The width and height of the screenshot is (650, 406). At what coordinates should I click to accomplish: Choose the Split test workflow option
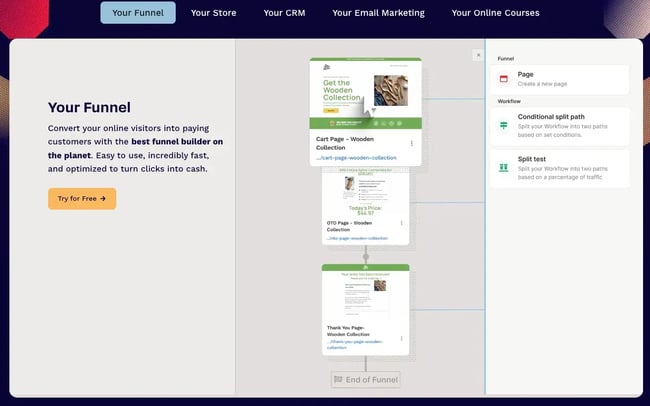[560, 168]
